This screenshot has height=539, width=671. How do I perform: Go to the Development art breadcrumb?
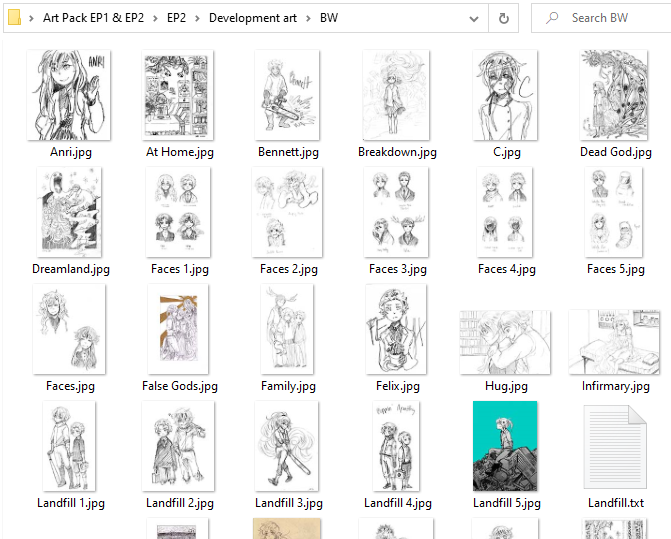tap(252, 18)
